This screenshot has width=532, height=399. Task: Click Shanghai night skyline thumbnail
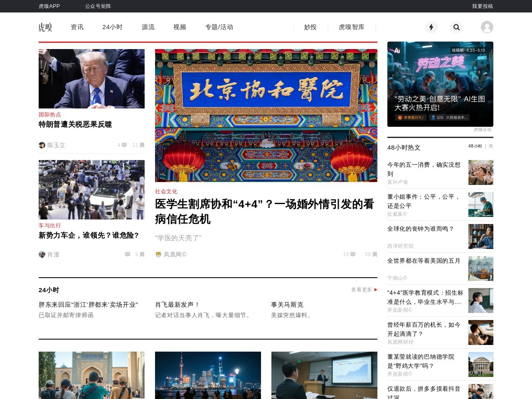tap(208, 375)
